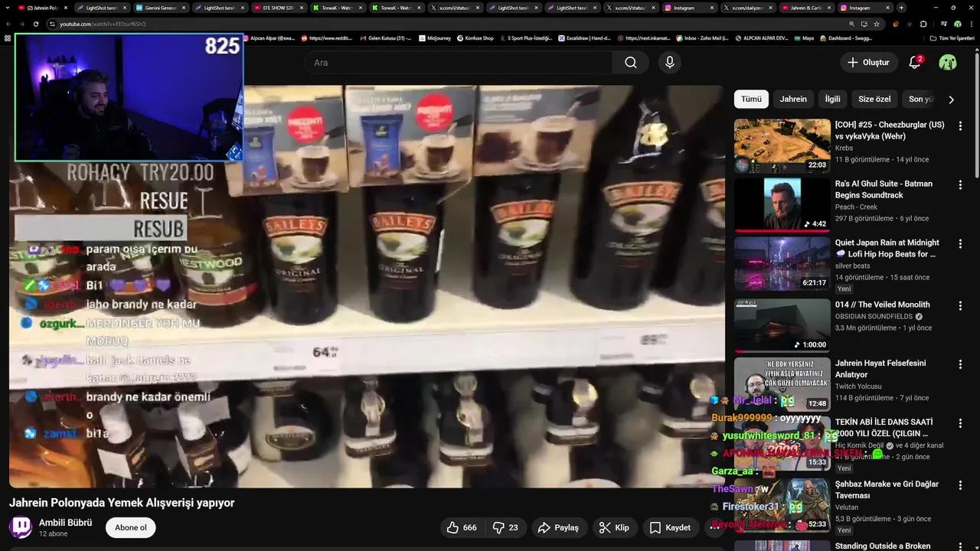Open the more actions ellipsis beside Kaydet
This screenshot has height=551, width=980.
point(714,528)
